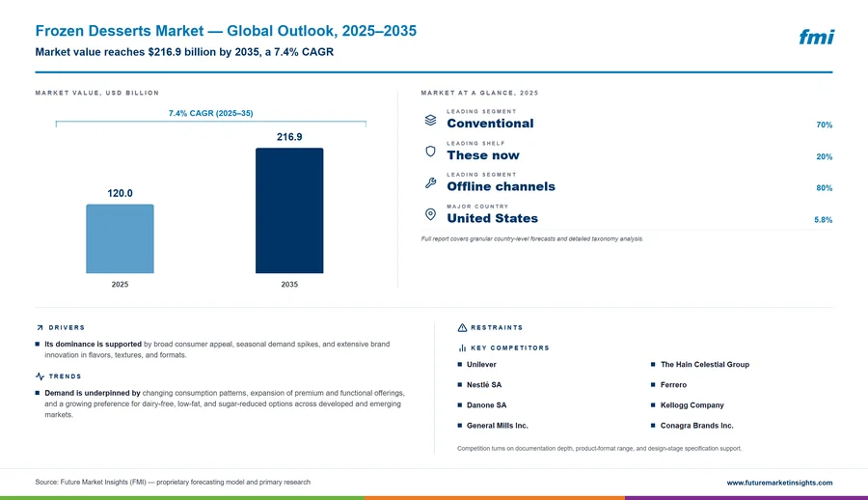Click the Offline channels heading
The width and height of the screenshot is (868, 500).
[x=501, y=187]
